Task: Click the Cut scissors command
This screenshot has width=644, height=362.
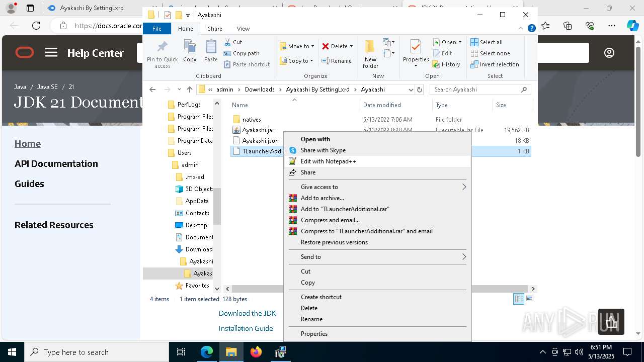Action: coord(233,42)
